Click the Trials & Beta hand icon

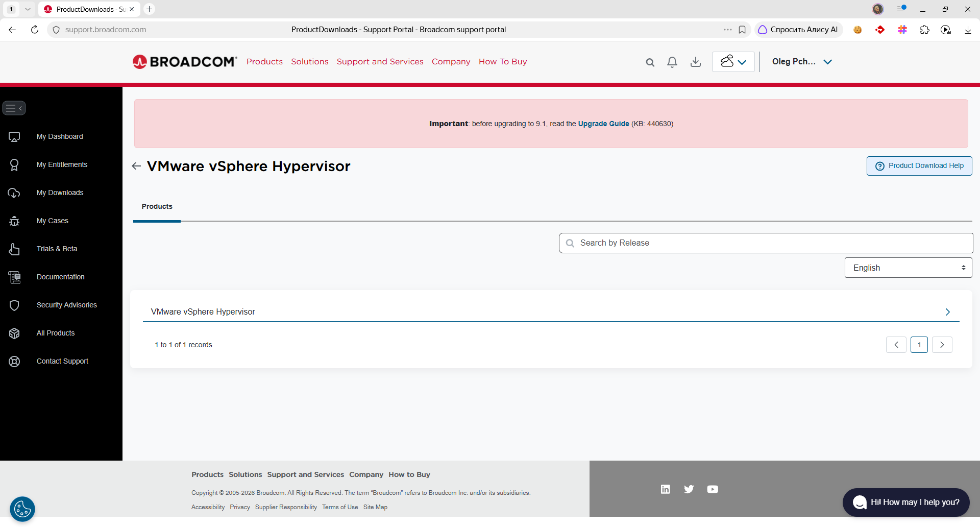coord(14,249)
